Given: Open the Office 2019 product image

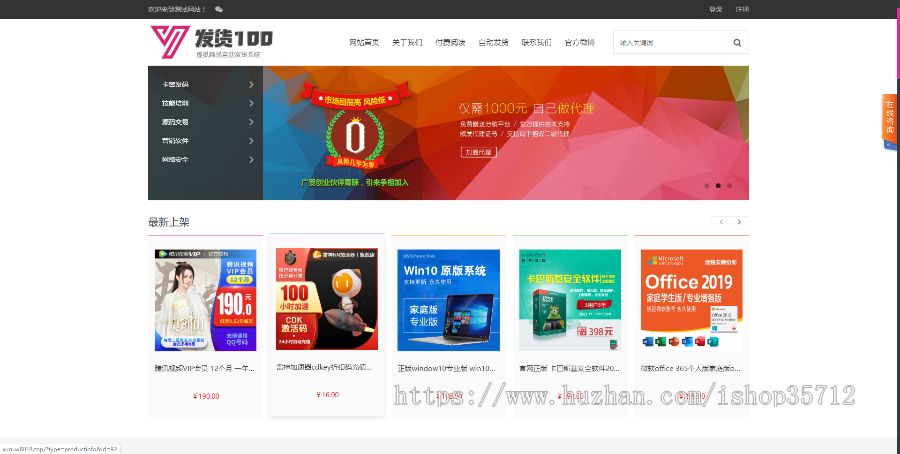Looking at the screenshot, I should point(692,300).
